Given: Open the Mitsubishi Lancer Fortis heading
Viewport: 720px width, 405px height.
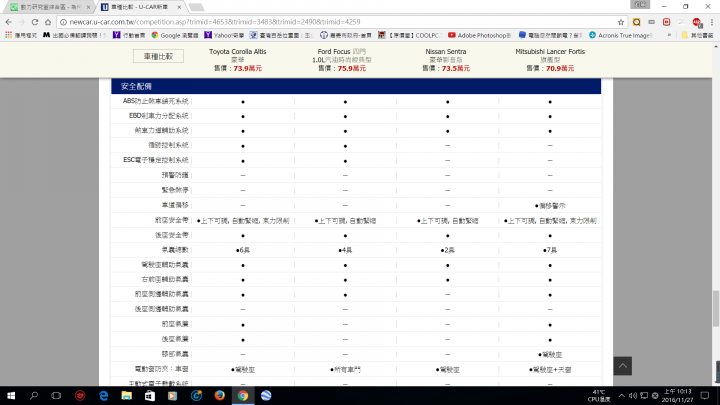Looking at the screenshot, I should [x=550, y=51].
